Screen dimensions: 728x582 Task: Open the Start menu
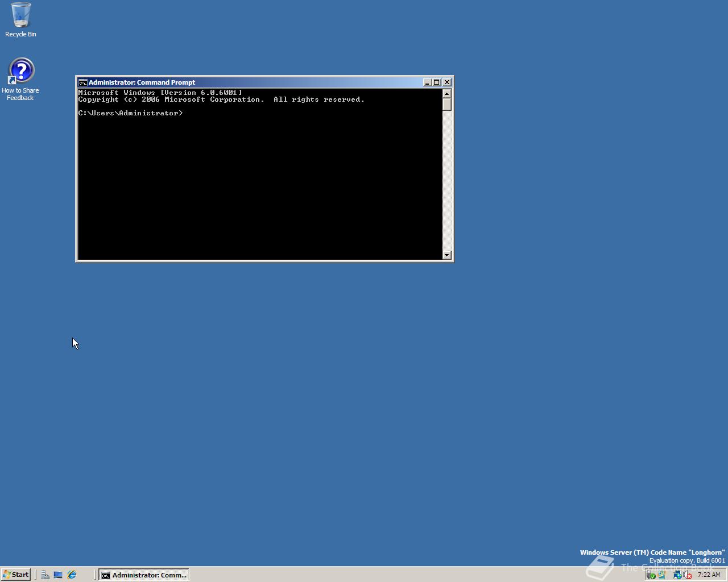(16, 575)
